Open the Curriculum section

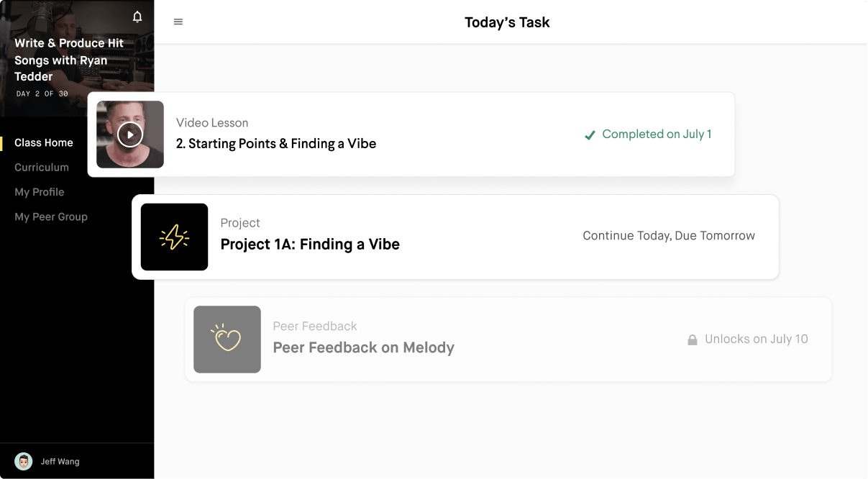(42, 168)
